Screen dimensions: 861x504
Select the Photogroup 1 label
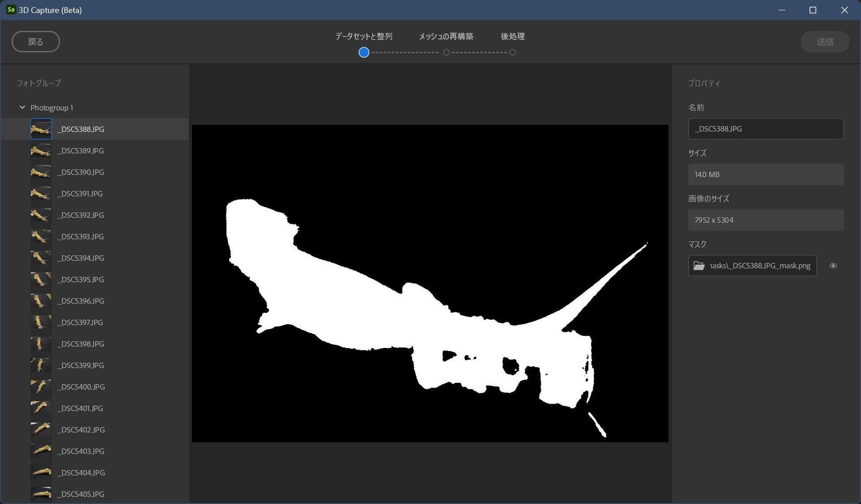tap(52, 108)
